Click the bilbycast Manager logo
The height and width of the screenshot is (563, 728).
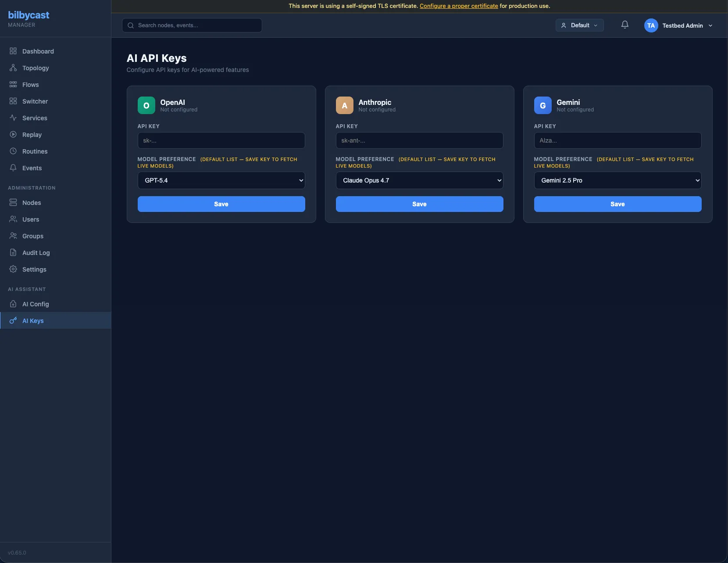pyautogui.click(x=29, y=19)
